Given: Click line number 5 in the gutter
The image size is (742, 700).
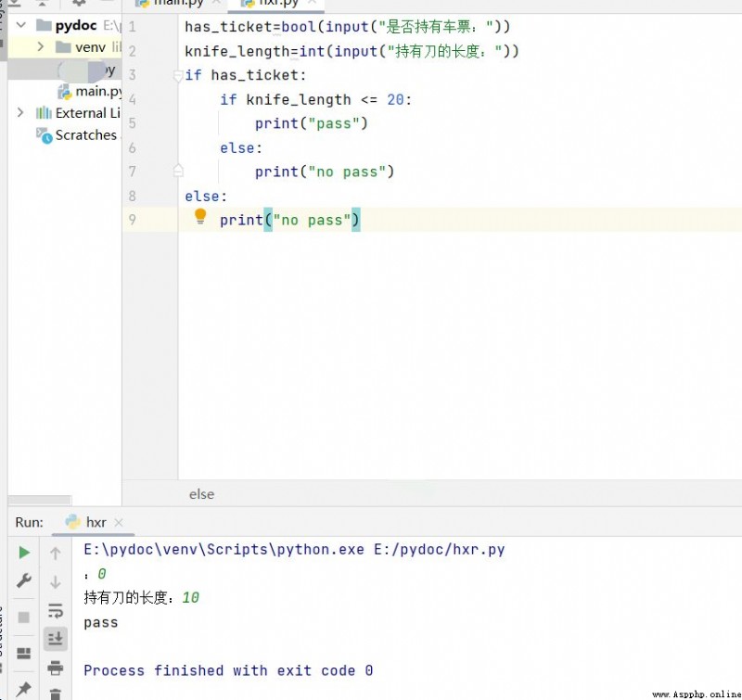Looking at the screenshot, I should (132, 123).
